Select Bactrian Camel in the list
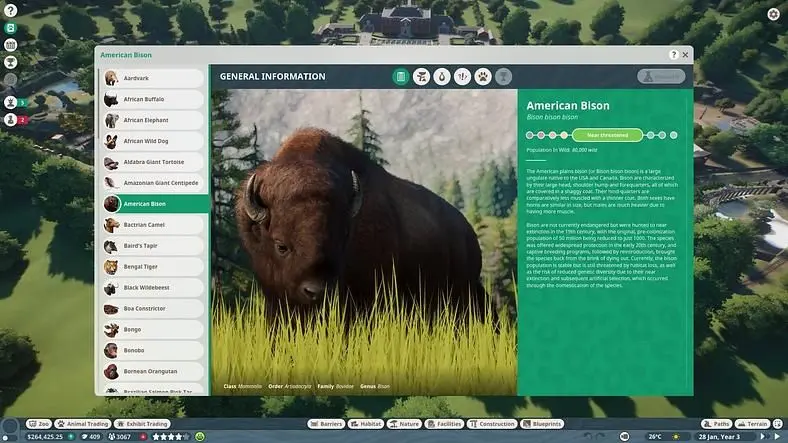The image size is (788, 443). tap(153, 225)
